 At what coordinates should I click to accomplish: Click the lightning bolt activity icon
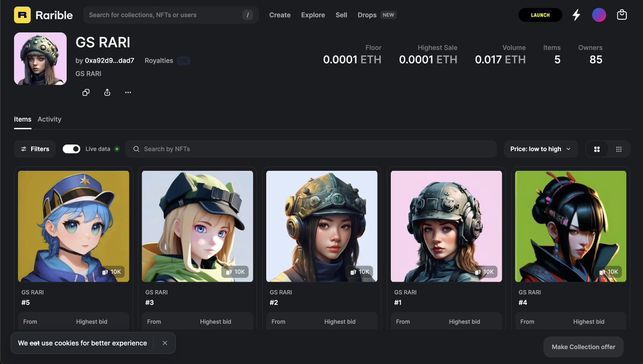click(x=577, y=15)
